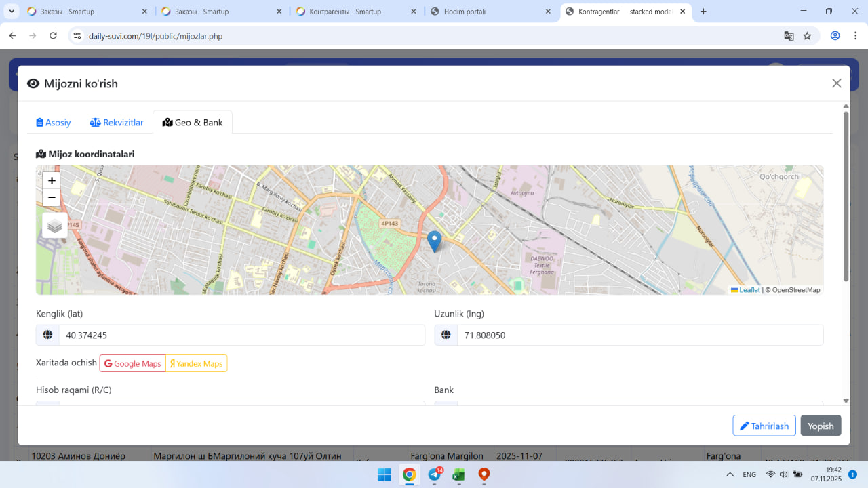
Task: Click the blue location marker pin
Action: pos(434,241)
